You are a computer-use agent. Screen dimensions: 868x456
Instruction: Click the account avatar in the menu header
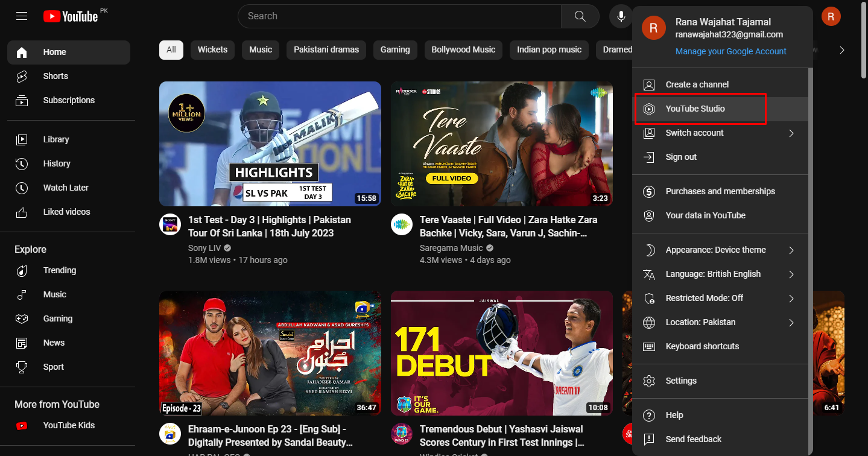(654, 28)
